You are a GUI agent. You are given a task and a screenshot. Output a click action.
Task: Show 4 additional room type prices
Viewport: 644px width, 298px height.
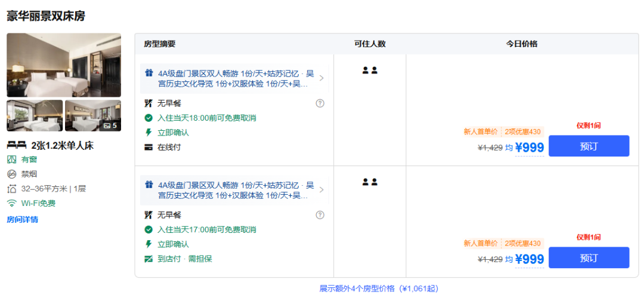[379, 288]
